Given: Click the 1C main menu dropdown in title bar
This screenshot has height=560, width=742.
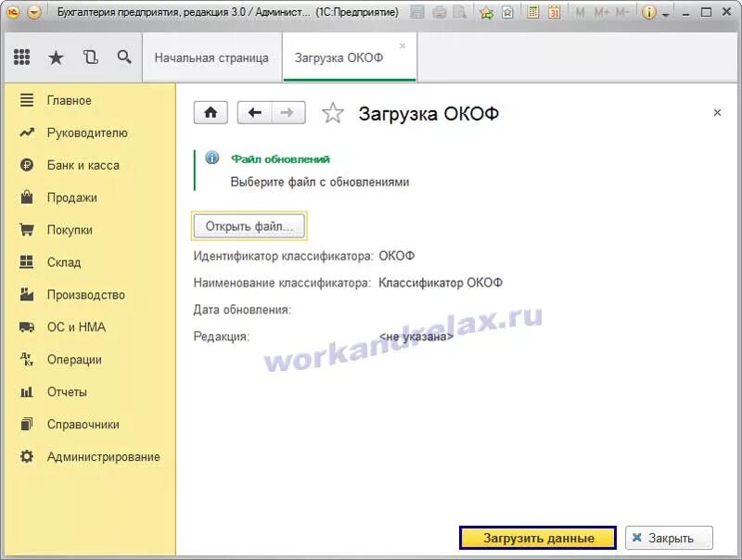Looking at the screenshot, I should 34,12.
